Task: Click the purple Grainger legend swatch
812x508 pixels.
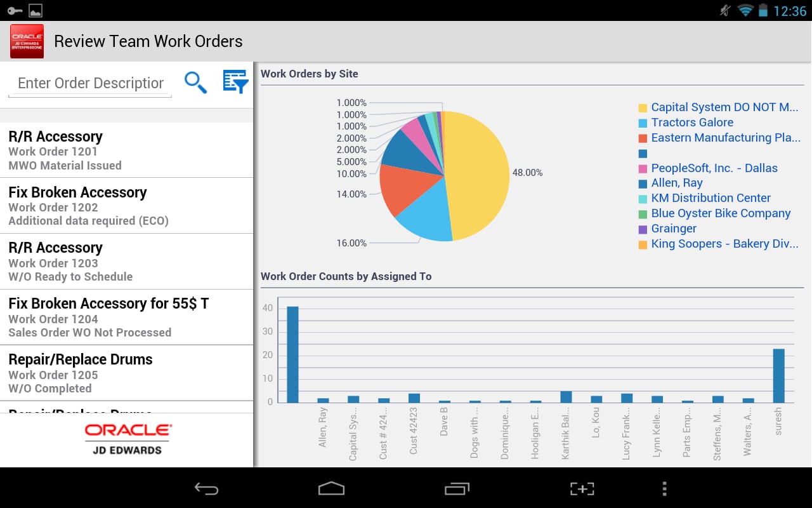Action: [643, 229]
